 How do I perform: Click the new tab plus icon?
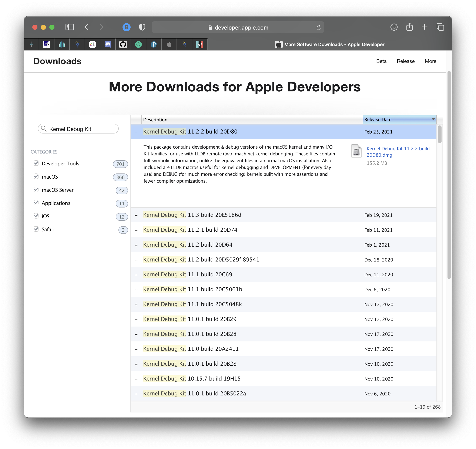point(425,27)
